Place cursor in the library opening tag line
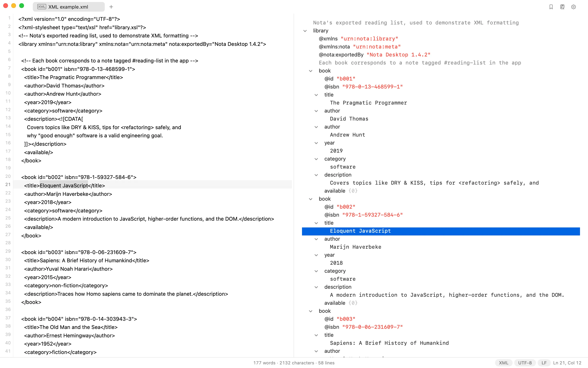Viewport: 588px width, 368px height. (x=142, y=44)
